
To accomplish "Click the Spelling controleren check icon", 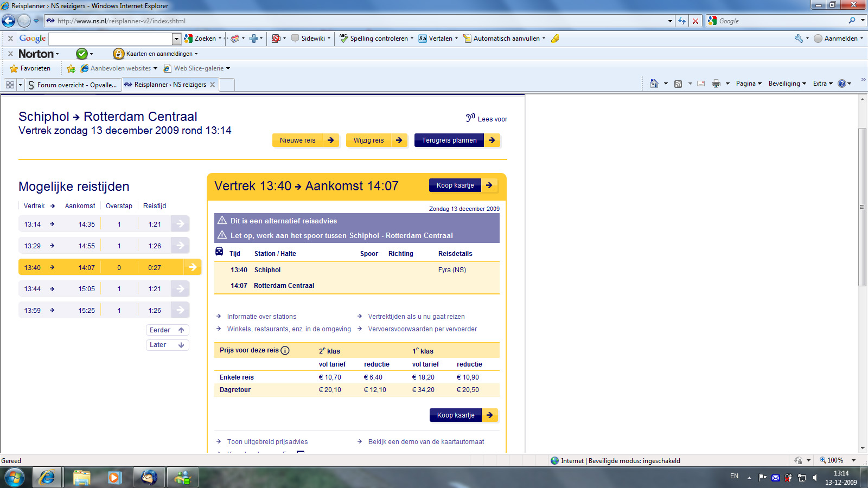I will (x=343, y=38).
